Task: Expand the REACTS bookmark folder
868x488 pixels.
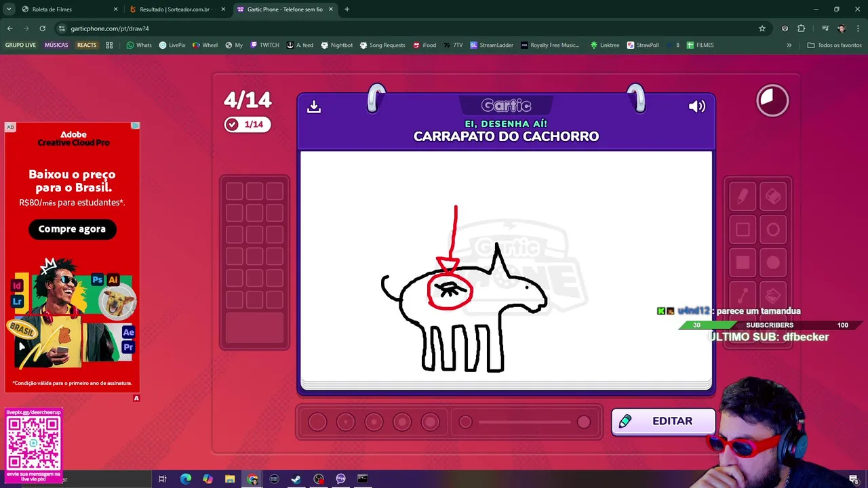Action: point(87,45)
